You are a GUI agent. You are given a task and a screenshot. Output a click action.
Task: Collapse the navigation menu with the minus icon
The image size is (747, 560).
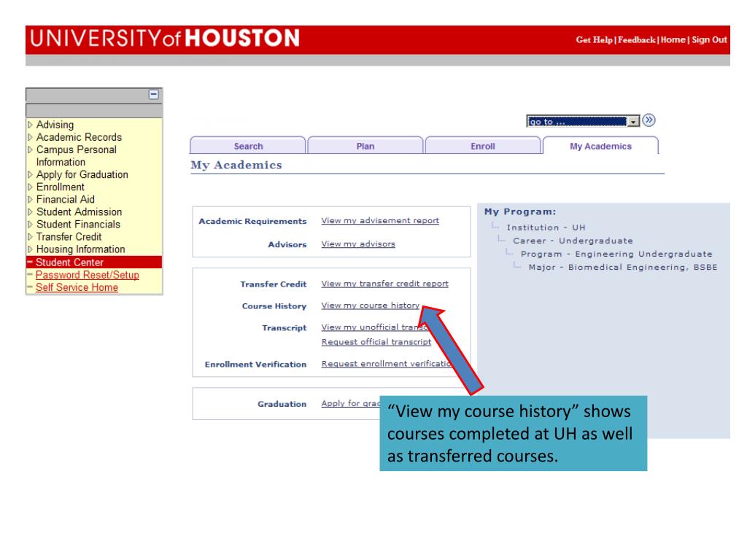pyautogui.click(x=153, y=94)
